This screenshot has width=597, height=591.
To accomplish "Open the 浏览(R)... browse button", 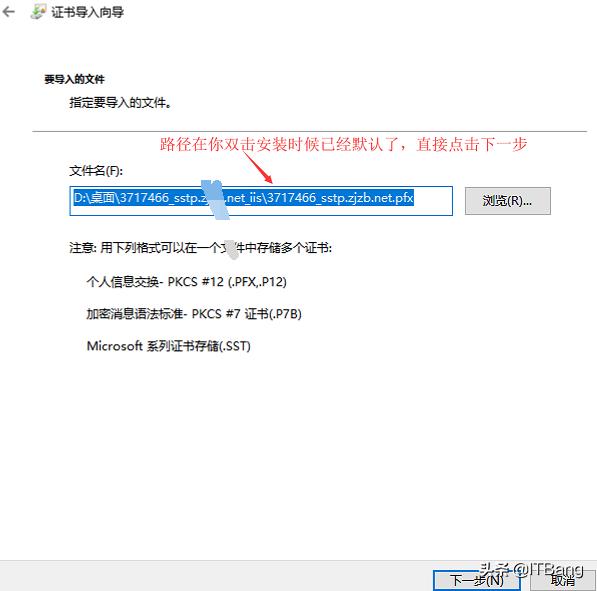I will pyautogui.click(x=508, y=201).
